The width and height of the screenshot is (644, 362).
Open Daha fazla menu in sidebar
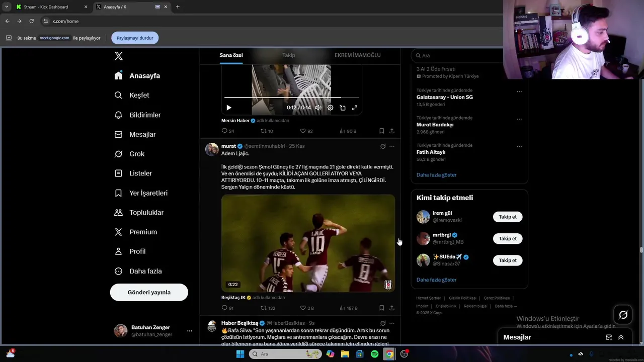[138, 271]
